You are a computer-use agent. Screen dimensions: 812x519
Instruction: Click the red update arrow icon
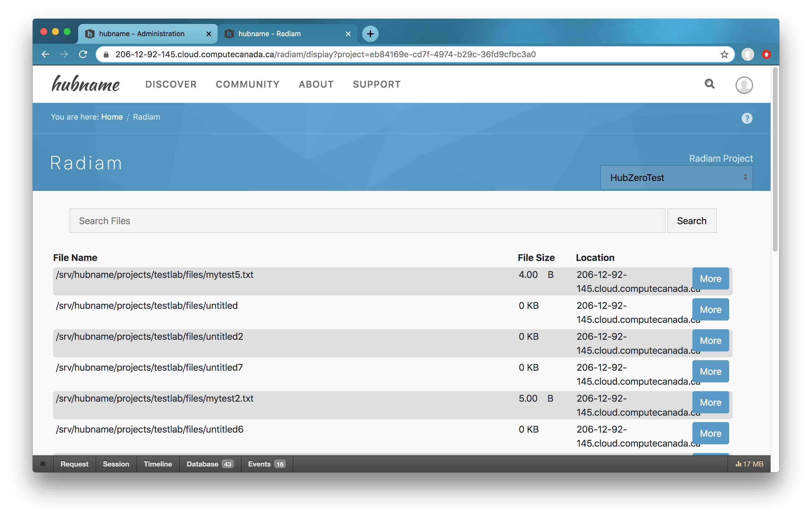[766, 54]
